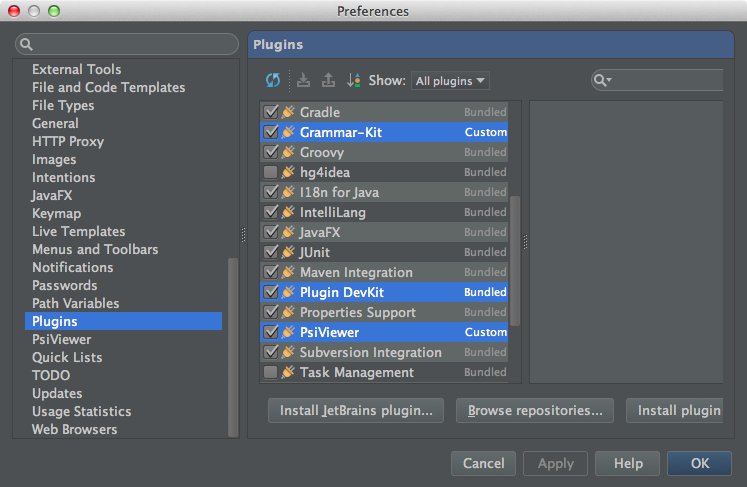This screenshot has width=747, height=487.
Task: Toggle the JUnit plugin checkbox
Action: tap(271, 252)
